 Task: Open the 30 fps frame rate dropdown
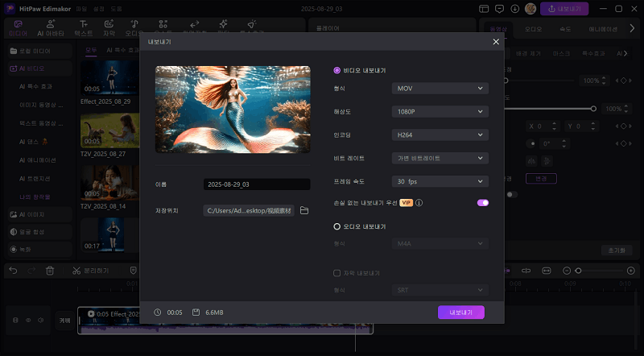click(440, 181)
